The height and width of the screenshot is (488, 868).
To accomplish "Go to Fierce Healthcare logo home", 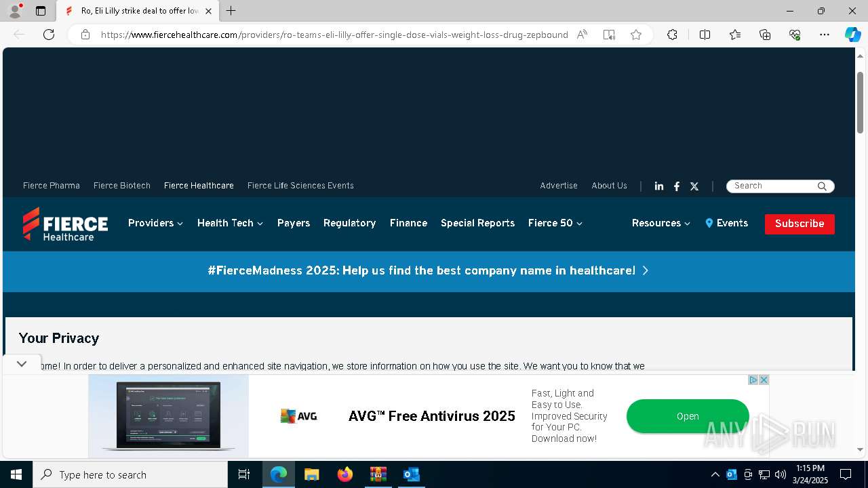I will 65,224.
